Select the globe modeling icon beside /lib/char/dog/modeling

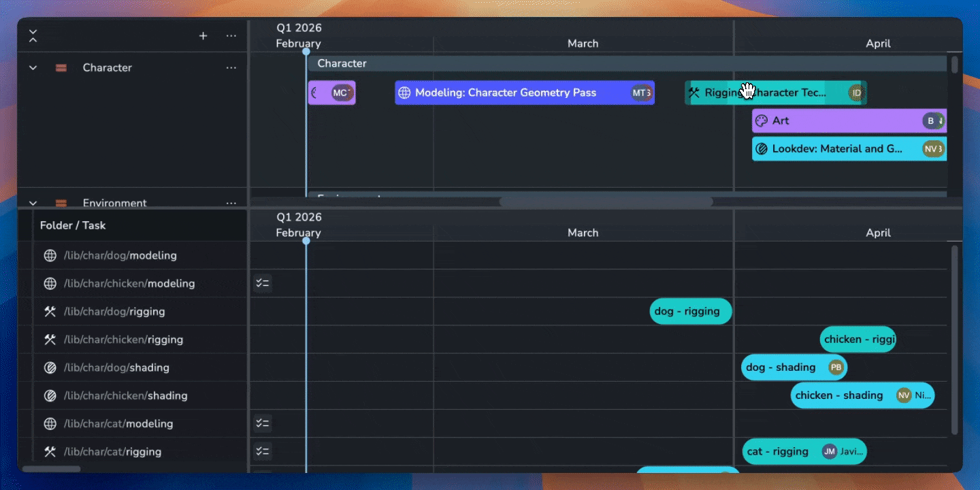[50, 255]
